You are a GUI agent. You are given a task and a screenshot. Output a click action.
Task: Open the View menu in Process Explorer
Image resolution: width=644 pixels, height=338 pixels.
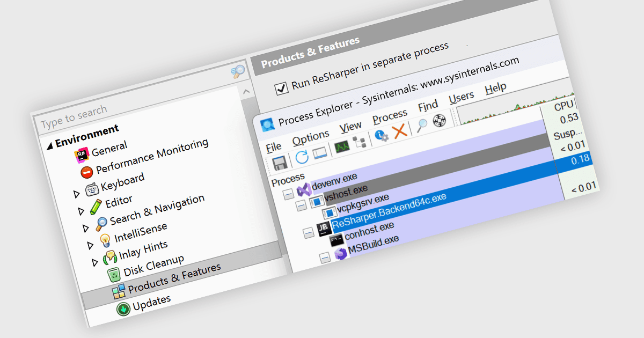coord(350,127)
